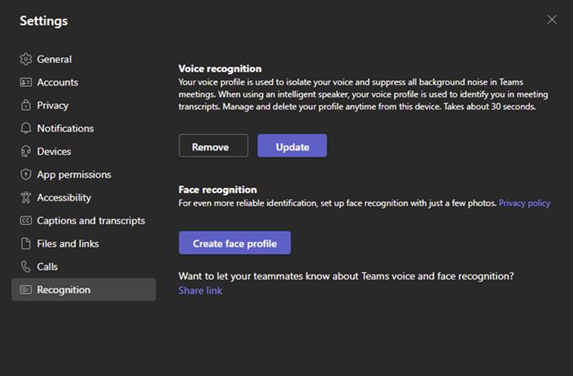Click the Share link hyperlink
This screenshot has height=376, width=573.
coord(200,290)
